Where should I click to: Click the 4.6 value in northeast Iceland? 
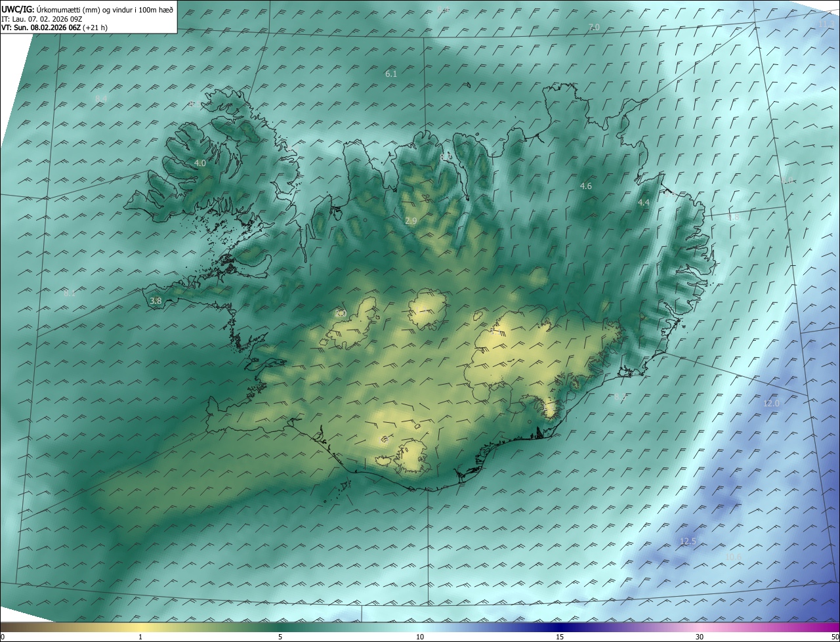click(586, 186)
